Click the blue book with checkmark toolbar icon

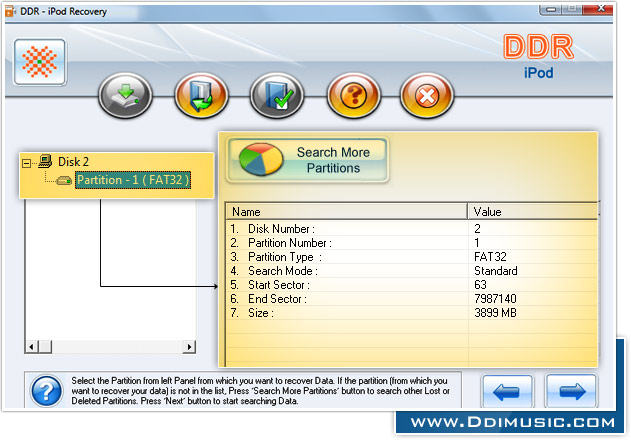(x=277, y=97)
